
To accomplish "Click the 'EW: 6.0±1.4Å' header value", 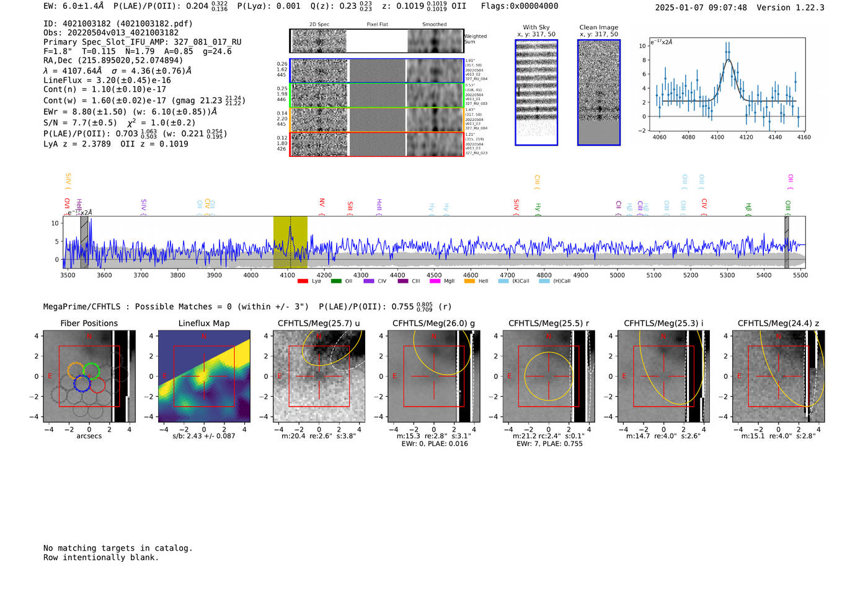I will 73,6.
